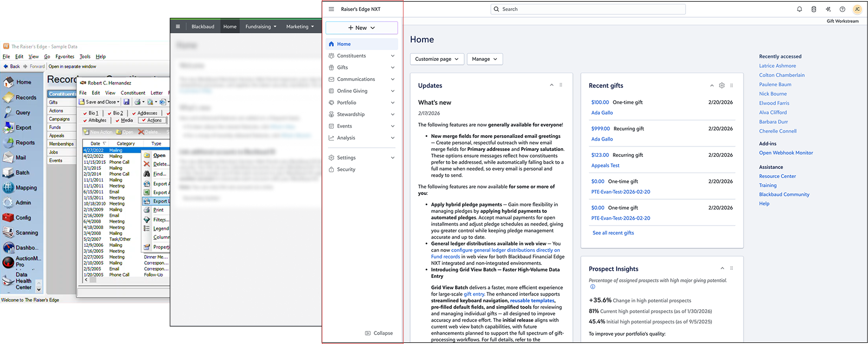The height and width of the screenshot is (344, 868).
Task: Open the help question mark icon in NXT
Action: (842, 9)
